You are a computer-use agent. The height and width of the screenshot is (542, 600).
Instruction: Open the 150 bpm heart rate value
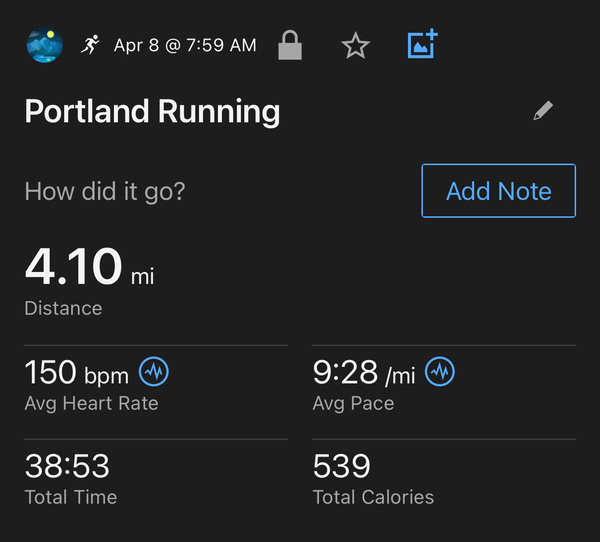pyautogui.click(x=76, y=373)
